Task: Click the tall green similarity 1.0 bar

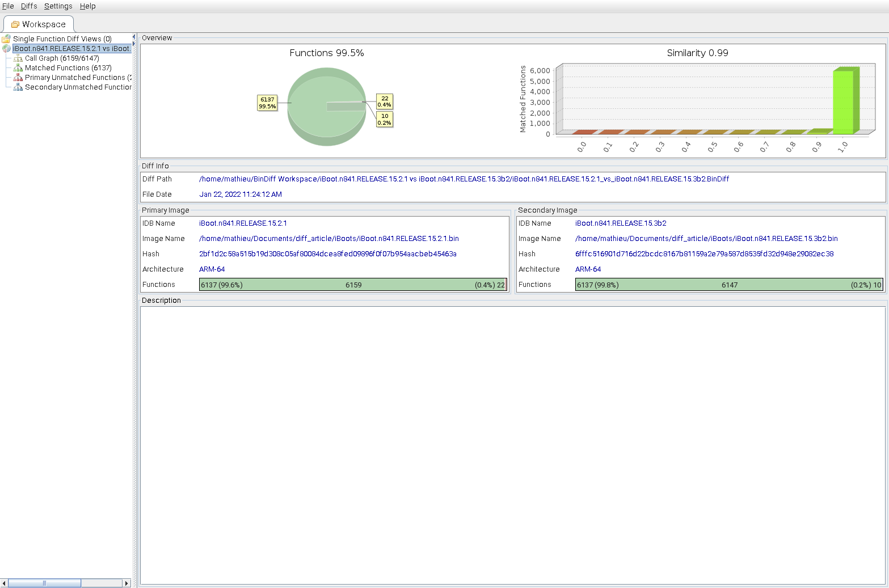Action: 844,101
